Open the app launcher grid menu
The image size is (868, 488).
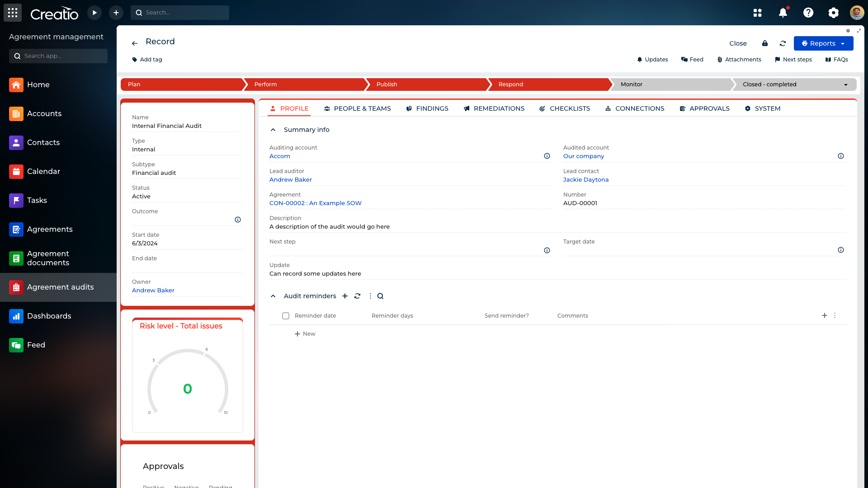pos(13,13)
